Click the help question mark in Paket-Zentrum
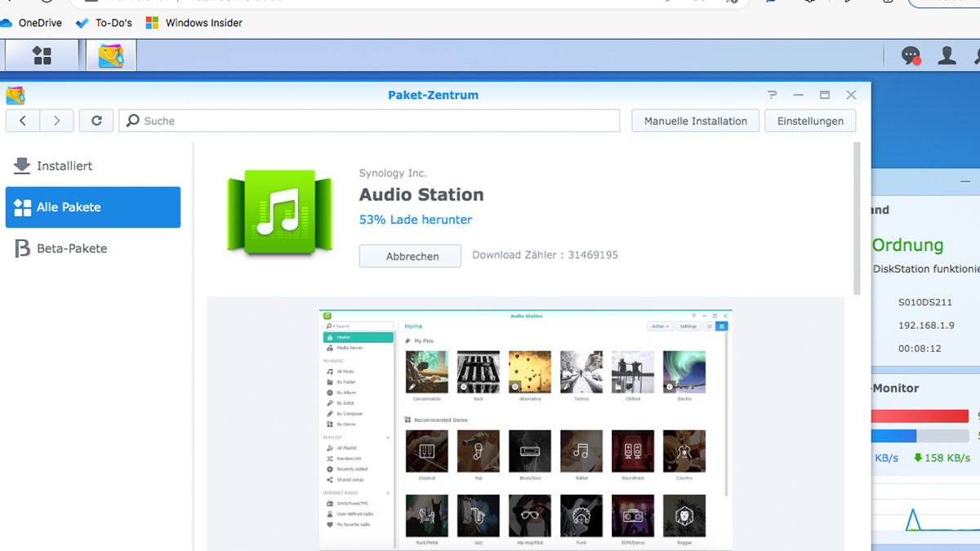This screenshot has width=980, height=551. [x=773, y=95]
